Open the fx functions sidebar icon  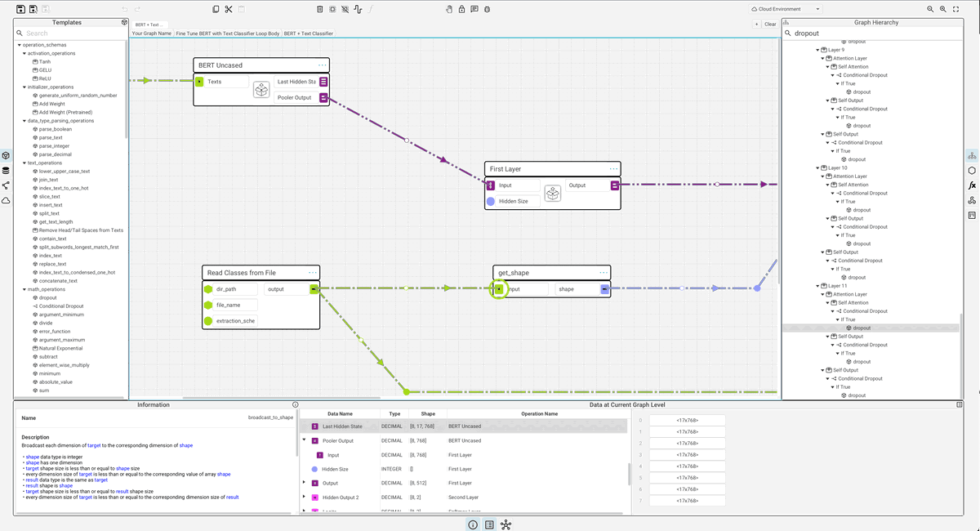(972, 185)
